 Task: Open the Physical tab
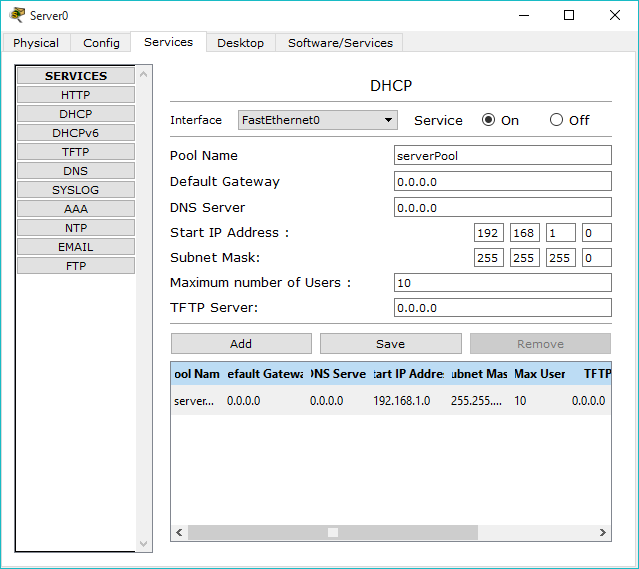click(x=36, y=43)
